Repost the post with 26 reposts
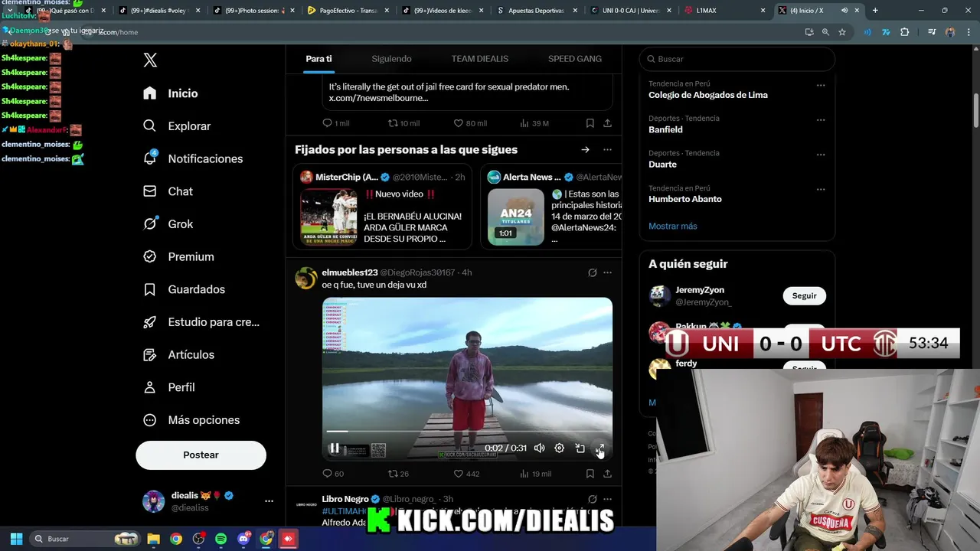Viewport: 980px width, 551px height. point(399,474)
